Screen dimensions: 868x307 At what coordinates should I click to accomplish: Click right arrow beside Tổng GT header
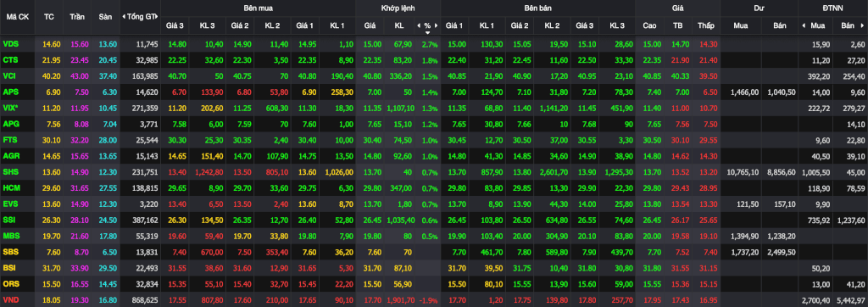point(159,17)
